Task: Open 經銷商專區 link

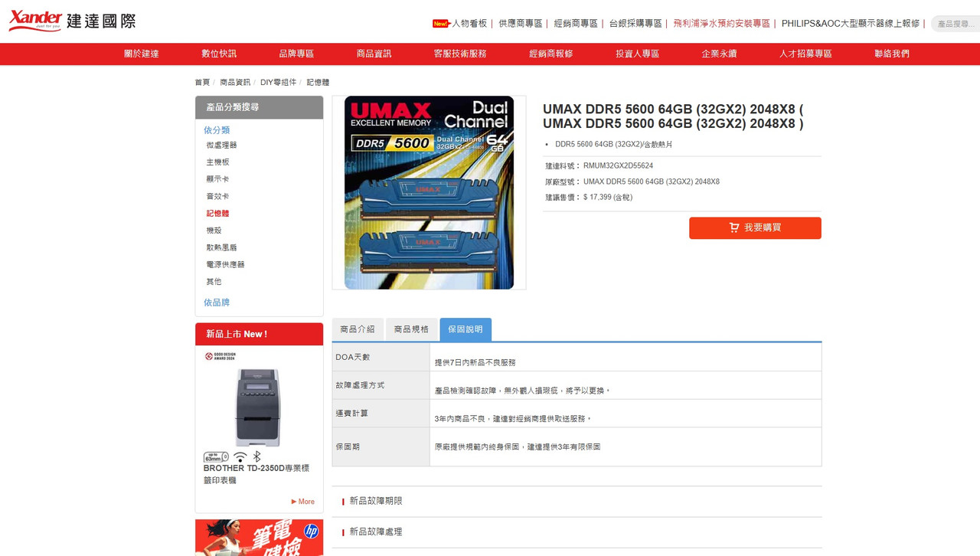Action: click(575, 24)
